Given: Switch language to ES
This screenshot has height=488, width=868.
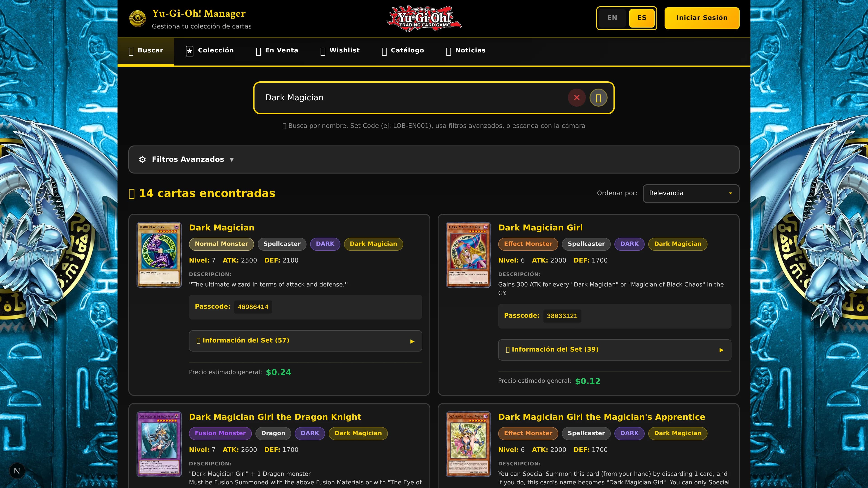Looking at the screenshot, I should click(x=642, y=18).
